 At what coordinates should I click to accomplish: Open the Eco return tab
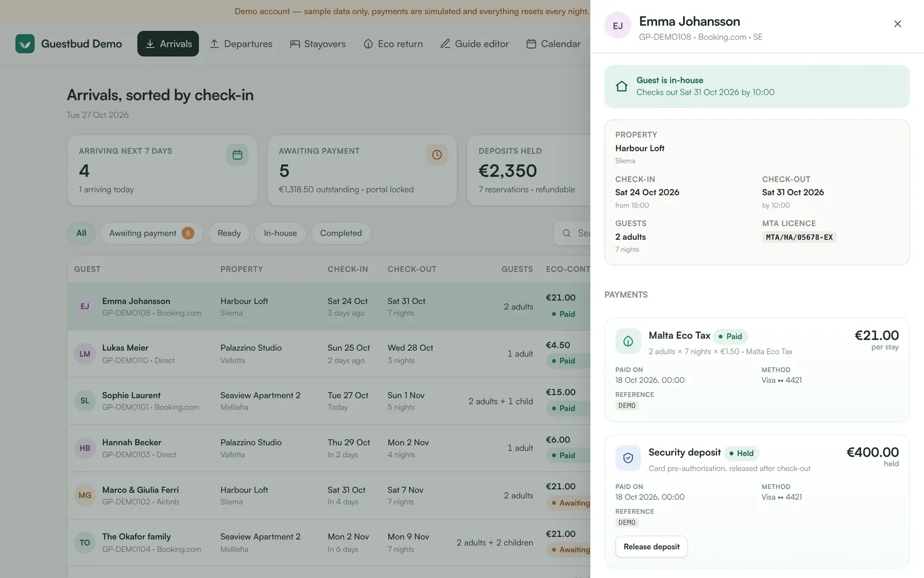pos(393,44)
